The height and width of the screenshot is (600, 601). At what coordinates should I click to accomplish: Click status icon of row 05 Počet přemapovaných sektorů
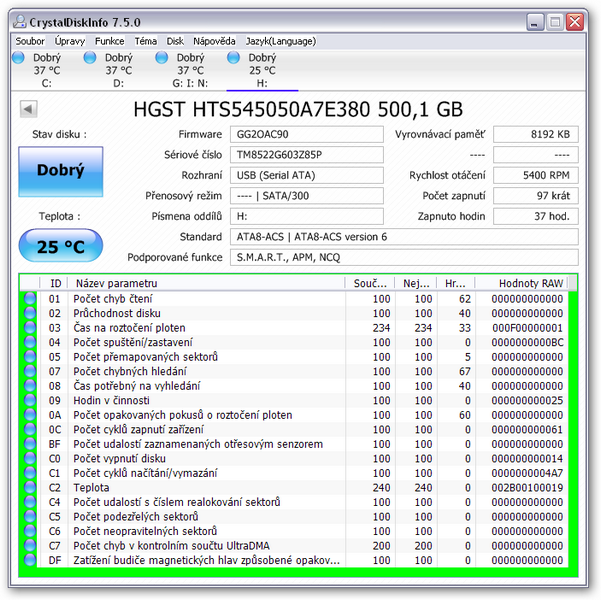(x=30, y=357)
